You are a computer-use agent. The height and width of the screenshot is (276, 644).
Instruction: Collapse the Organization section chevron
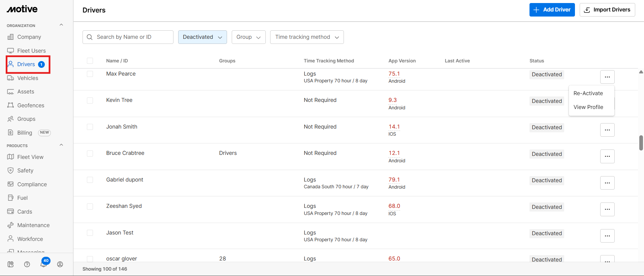(61, 25)
